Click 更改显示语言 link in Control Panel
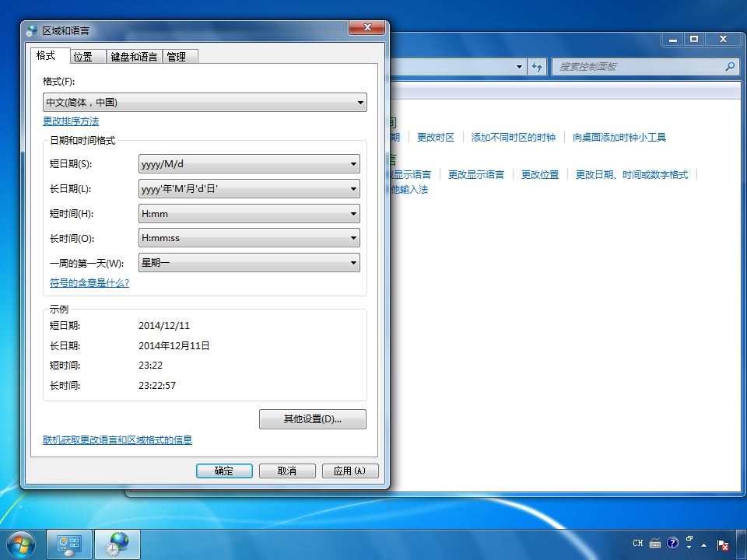Viewport: 747px width, 560px height. click(x=476, y=175)
